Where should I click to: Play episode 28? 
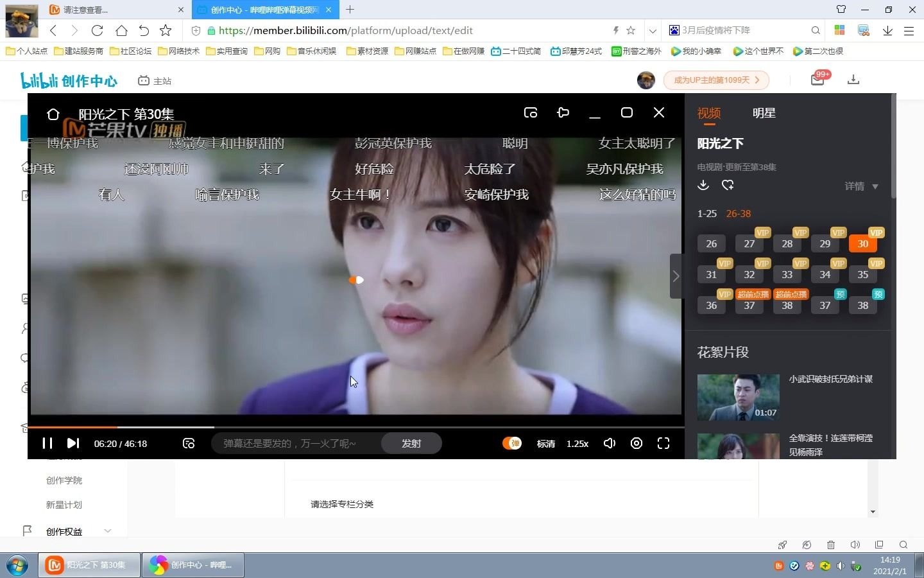(x=787, y=243)
